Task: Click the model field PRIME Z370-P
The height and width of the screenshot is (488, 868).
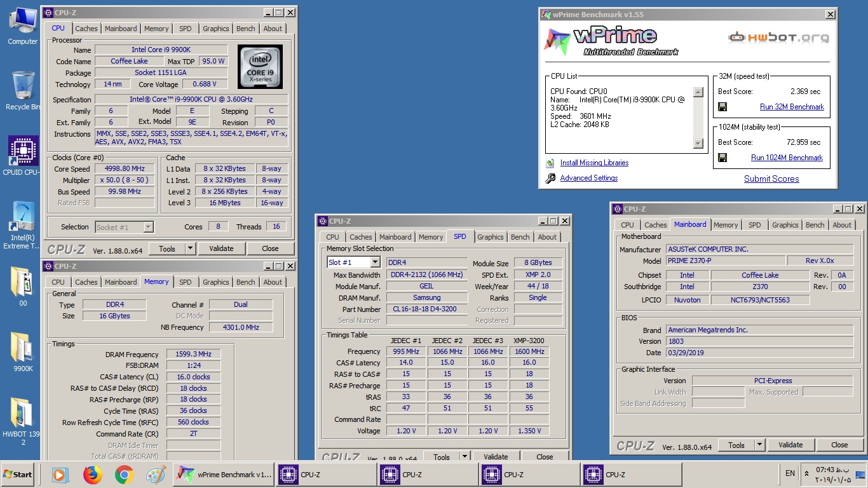Action: [x=724, y=261]
